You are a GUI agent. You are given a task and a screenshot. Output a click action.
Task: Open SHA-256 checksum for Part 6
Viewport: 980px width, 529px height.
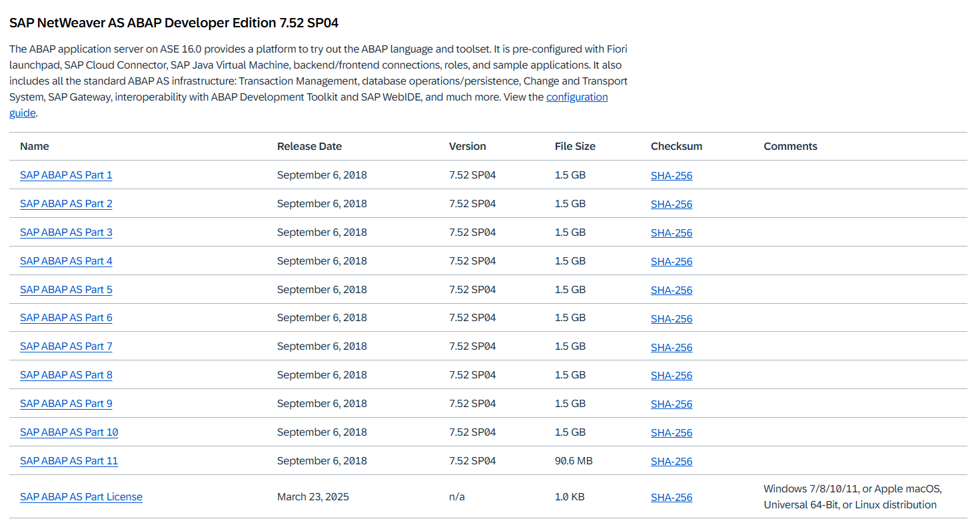[672, 319]
